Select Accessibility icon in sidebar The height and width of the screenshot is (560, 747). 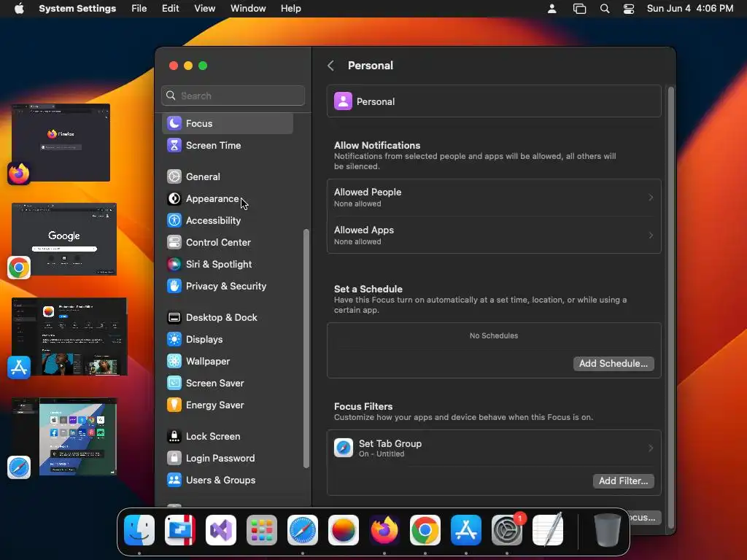(174, 220)
